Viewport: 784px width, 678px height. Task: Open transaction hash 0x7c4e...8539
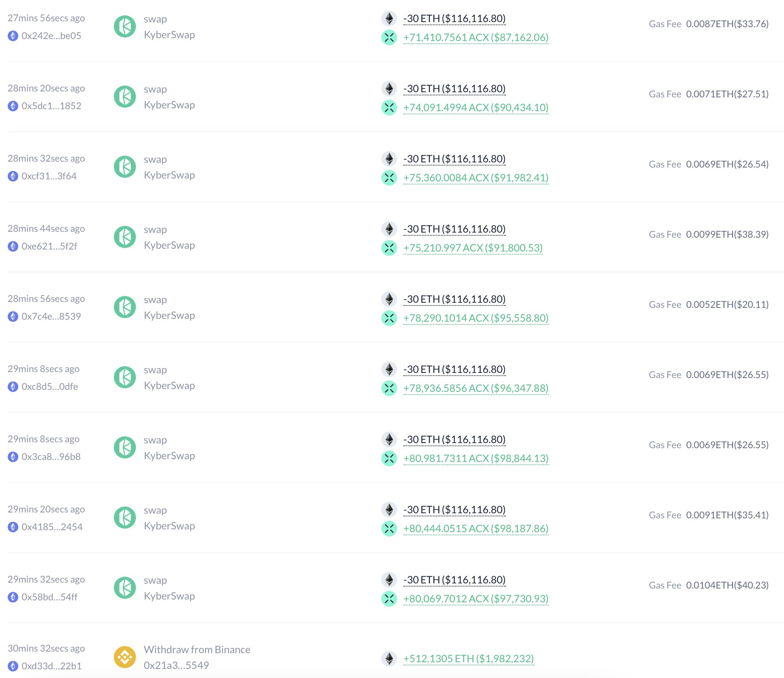pos(51,317)
